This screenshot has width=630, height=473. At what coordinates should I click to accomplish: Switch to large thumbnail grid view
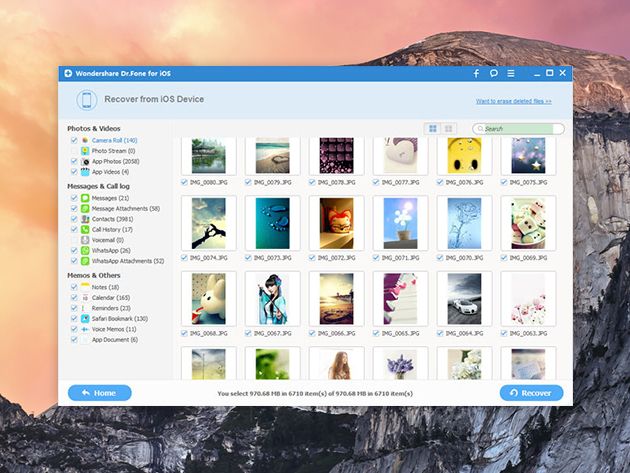click(433, 129)
